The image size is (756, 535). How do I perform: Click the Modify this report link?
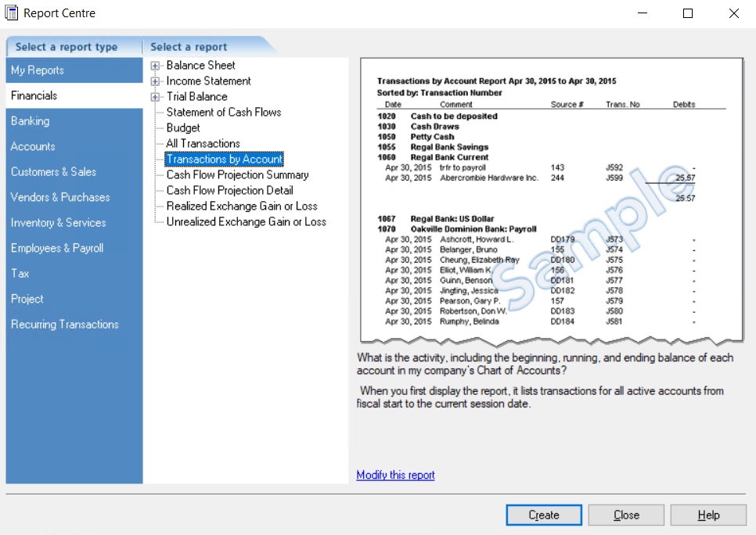(x=395, y=475)
